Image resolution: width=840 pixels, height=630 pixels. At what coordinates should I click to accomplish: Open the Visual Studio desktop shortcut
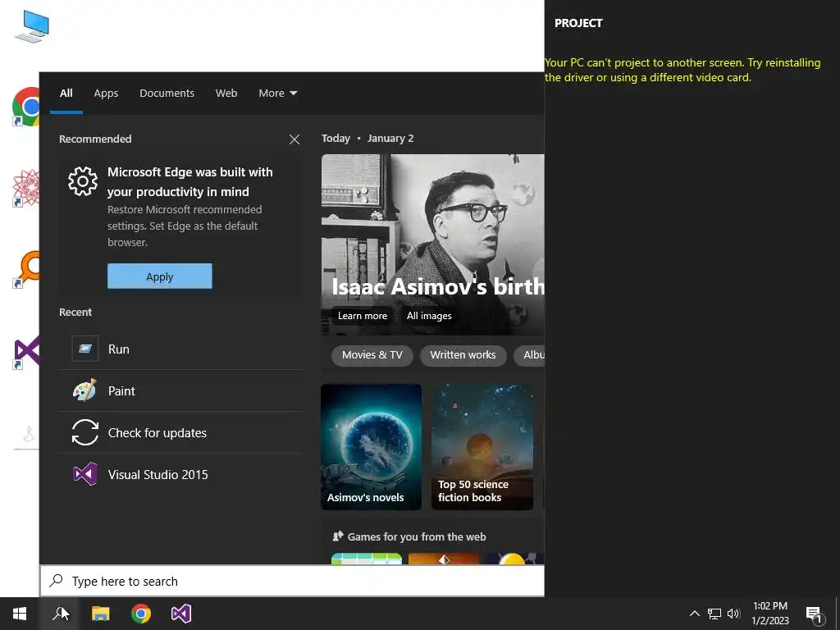26,351
